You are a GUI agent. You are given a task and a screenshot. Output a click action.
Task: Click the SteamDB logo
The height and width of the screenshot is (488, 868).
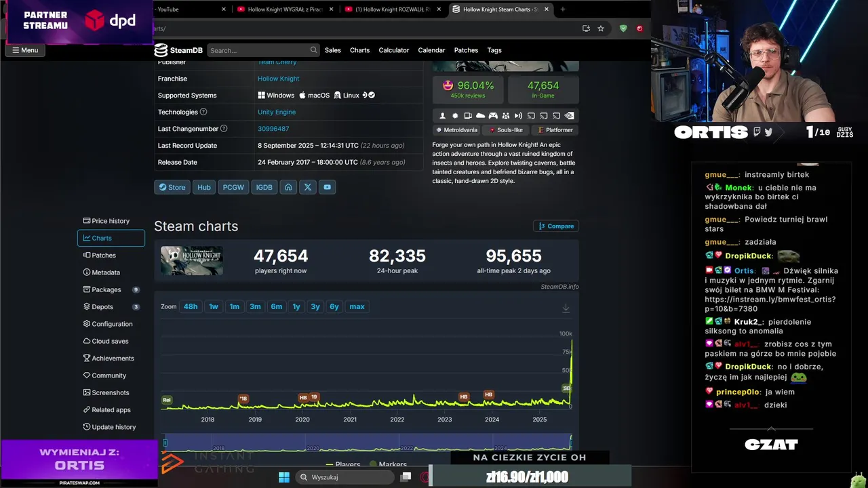click(x=178, y=50)
